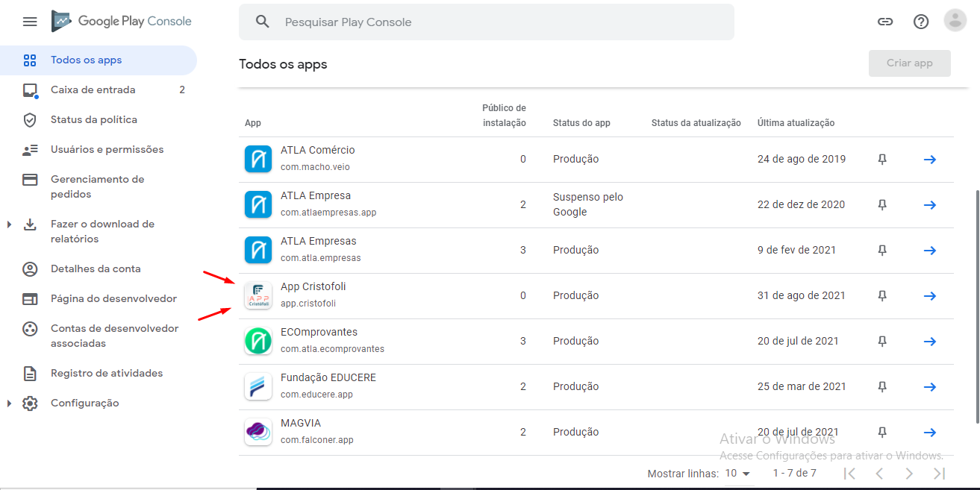
Task: Pin the ECOmprovantes app
Action: (882, 341)
